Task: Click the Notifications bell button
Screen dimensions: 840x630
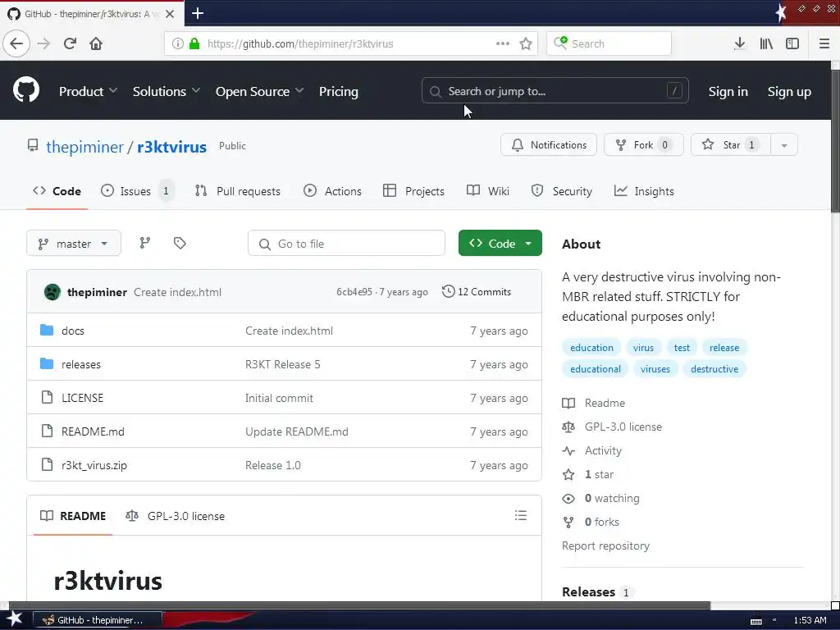Action: point(549,144)
